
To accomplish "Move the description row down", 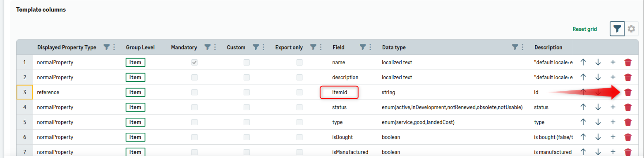I will coord(598,77).
